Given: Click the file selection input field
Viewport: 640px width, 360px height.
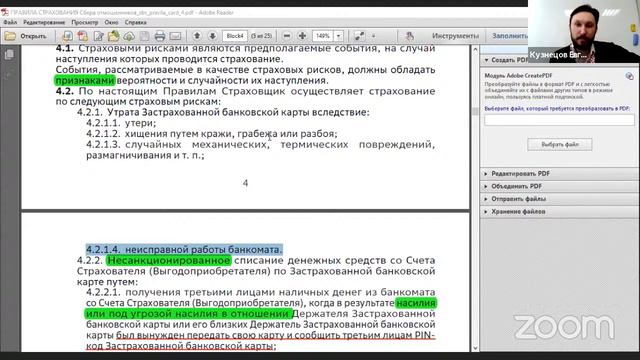Looking at the screenshot, I should pos(559,120).
